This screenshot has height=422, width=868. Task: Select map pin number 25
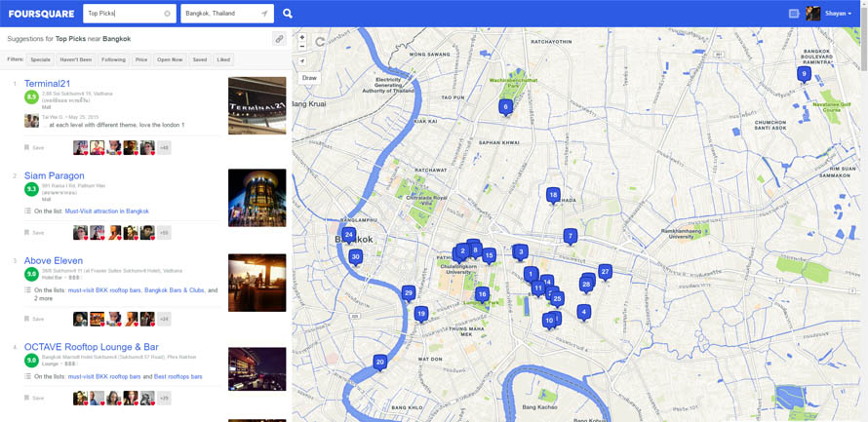pos(558,300)
